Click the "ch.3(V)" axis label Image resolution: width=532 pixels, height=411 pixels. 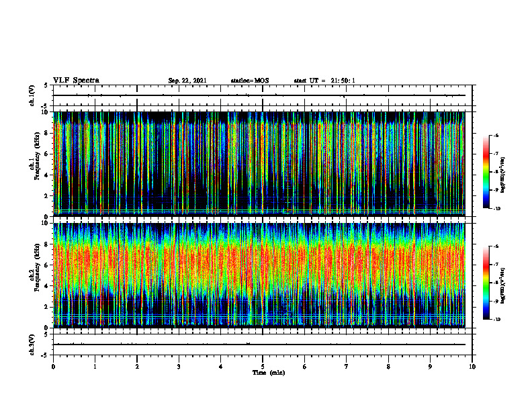32,345
